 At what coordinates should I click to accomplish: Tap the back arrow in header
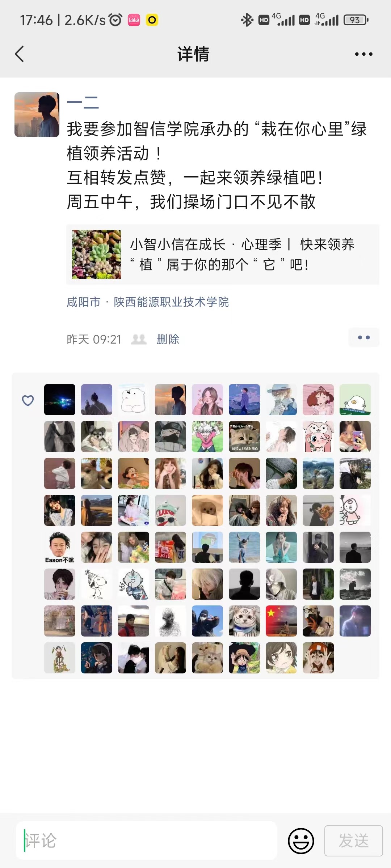19,54
